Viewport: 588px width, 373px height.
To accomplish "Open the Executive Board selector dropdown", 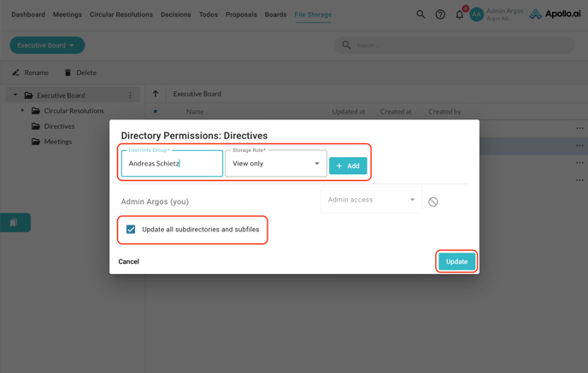I will pyautogui.click(x=47, y=45).
